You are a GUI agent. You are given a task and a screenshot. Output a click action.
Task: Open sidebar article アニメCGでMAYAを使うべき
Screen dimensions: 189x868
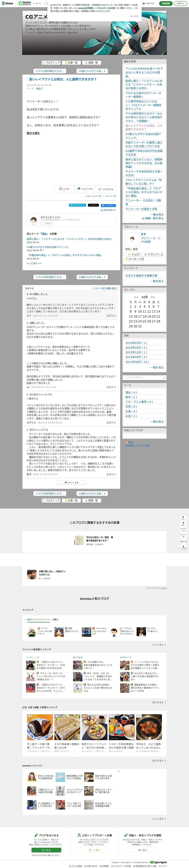(x=144, y=72)
